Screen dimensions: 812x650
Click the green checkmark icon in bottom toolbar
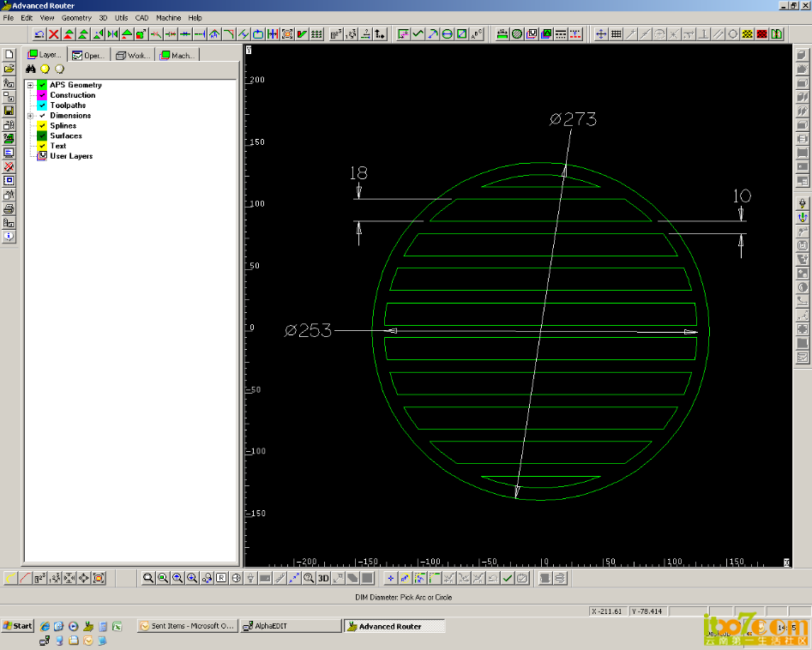(x=508, y=578)
